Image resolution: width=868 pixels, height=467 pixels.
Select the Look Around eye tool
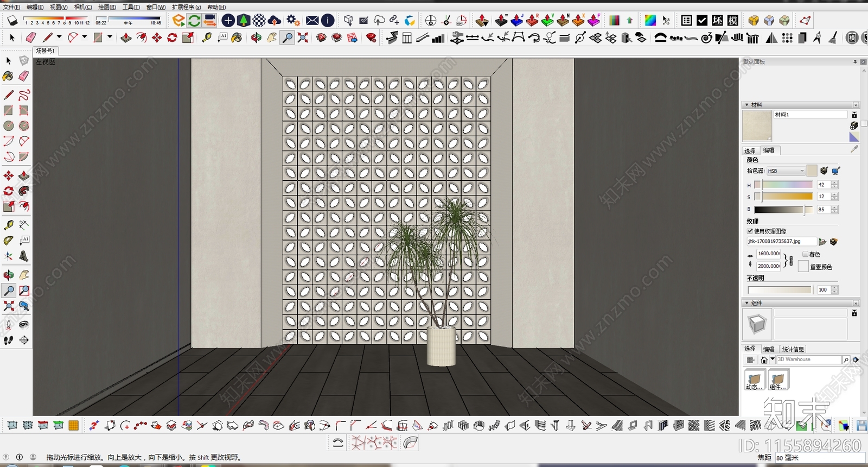pos(24,324)
